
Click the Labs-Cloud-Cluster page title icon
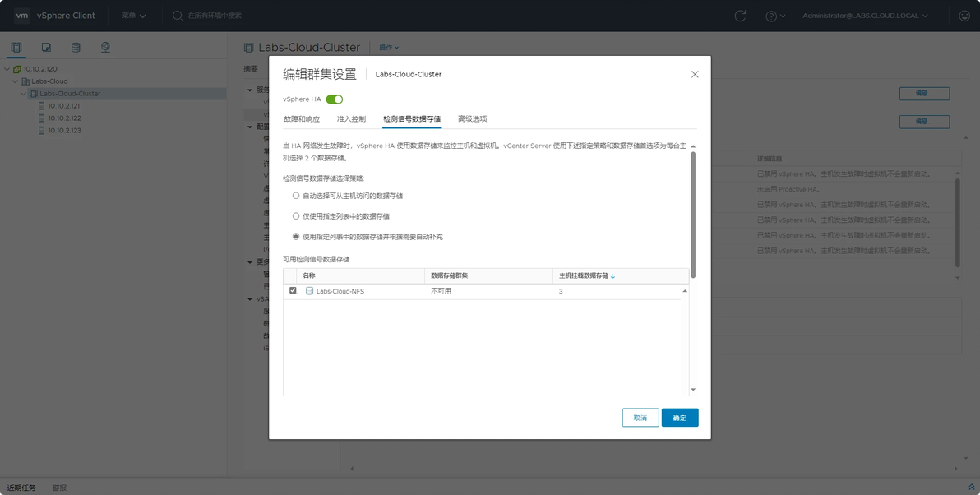click(x=249, y=48)
